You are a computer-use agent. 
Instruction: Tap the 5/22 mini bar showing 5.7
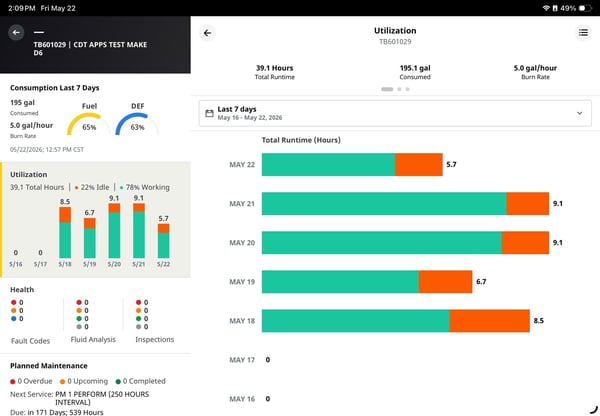[x=163, y=241]
